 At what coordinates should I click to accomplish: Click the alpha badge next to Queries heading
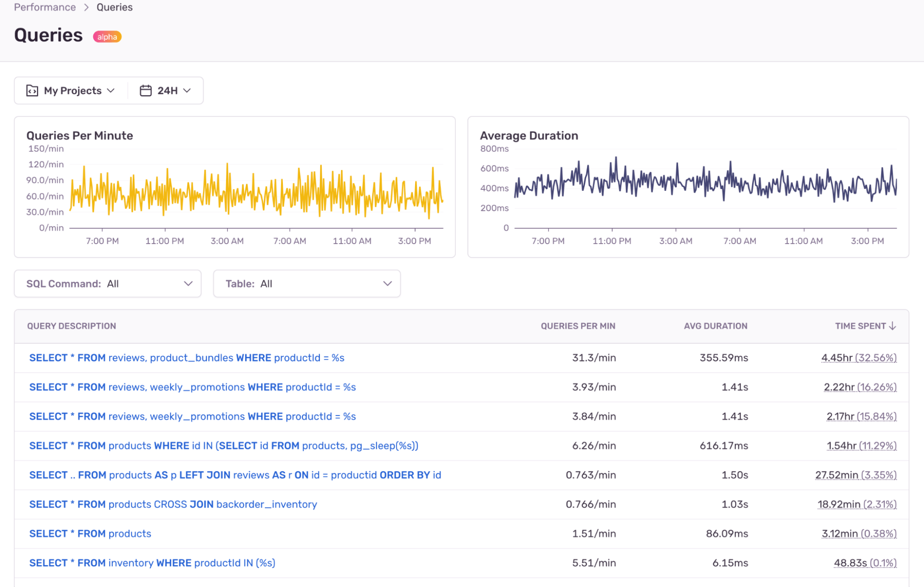point(107,37)
